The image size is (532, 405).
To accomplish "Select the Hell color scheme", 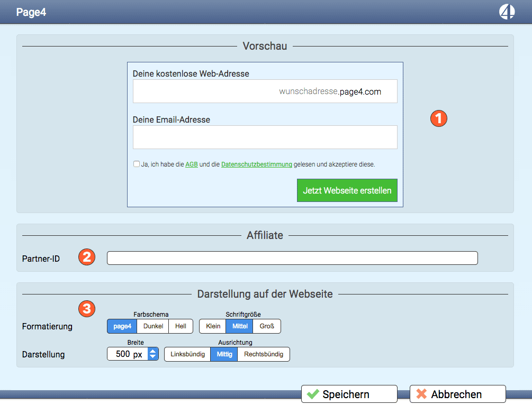I will [x=181, y=326].
